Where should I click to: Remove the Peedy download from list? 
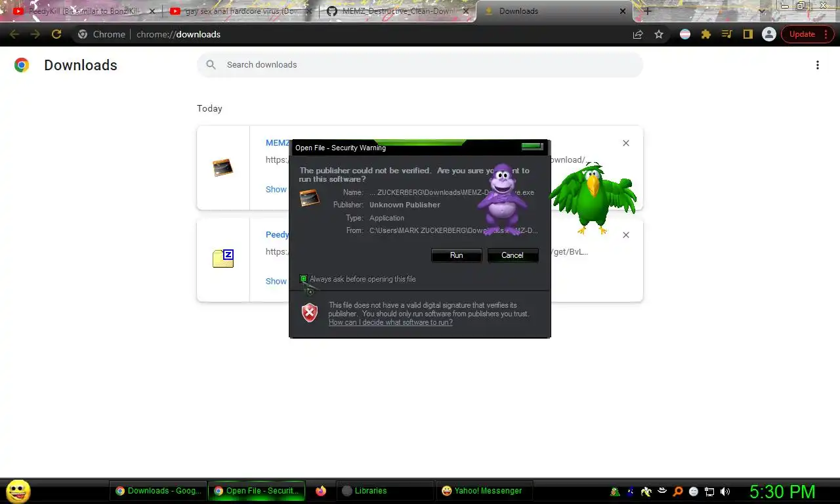(625, 235)
